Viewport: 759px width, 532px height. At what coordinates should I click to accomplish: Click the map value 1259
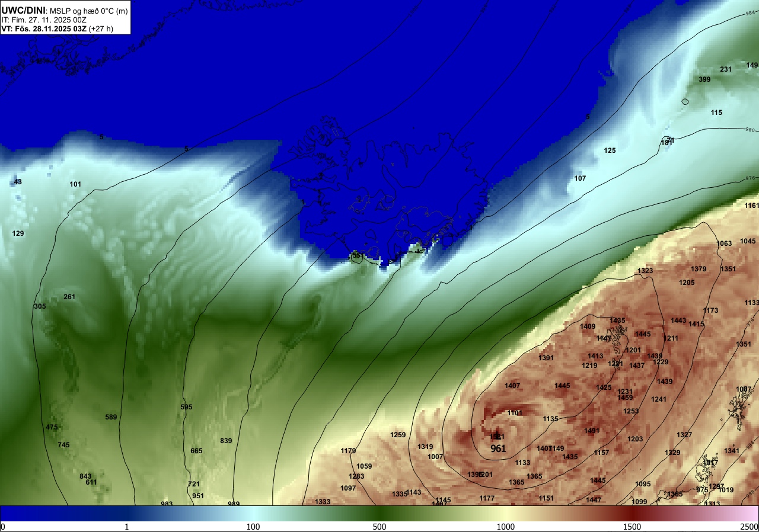click(x=398, y=435)
